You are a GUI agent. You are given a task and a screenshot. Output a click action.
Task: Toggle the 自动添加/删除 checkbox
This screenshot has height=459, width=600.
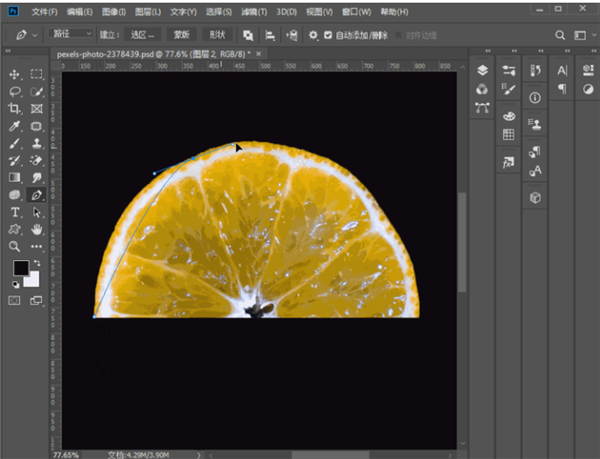click(328, 34)
